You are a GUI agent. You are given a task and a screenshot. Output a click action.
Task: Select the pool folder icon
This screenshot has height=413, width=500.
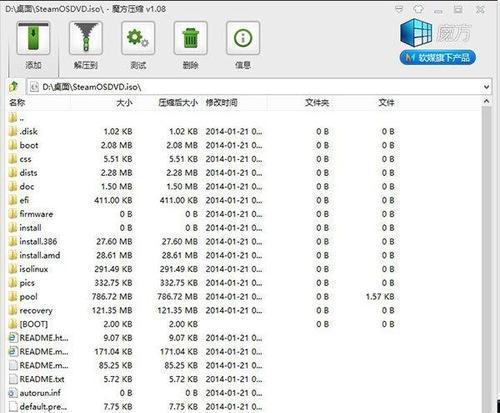[13, 297]
